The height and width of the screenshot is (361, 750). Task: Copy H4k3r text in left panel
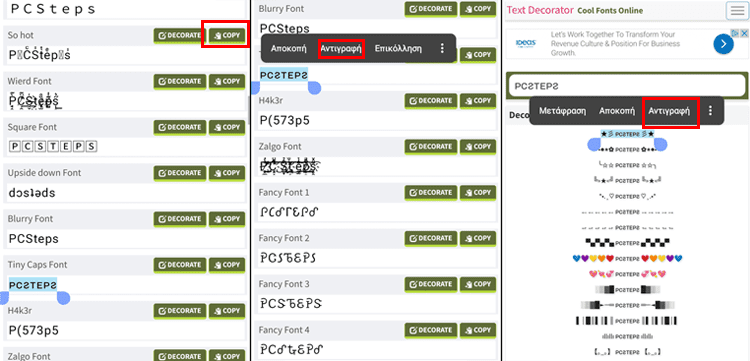(227, 311)
